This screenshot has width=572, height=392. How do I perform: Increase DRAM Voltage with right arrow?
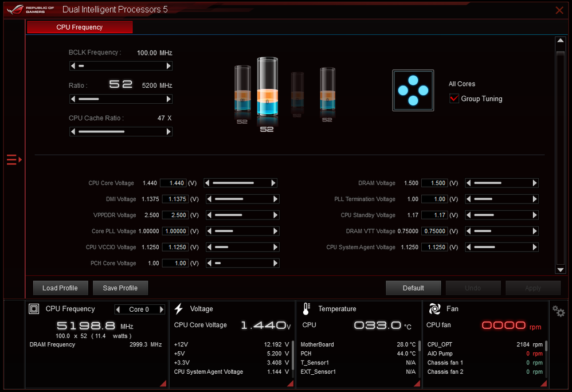point(535,183)
